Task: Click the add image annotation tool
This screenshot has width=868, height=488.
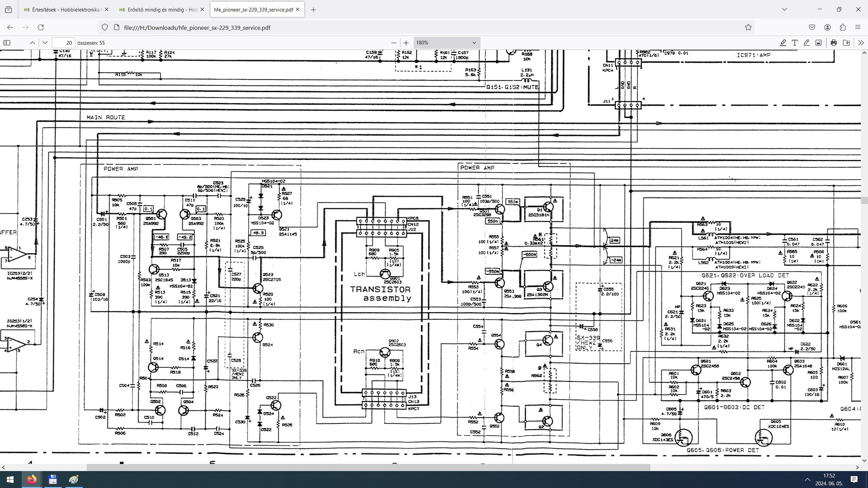Action: pyautogui.click(x=818, y=42)
